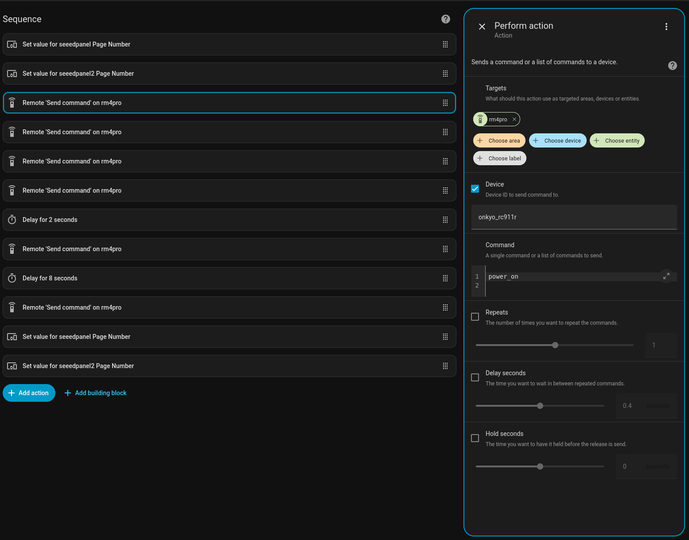689x540 pixels.
Task: Open the Choose device picker
Action: (x=557, y=141)
